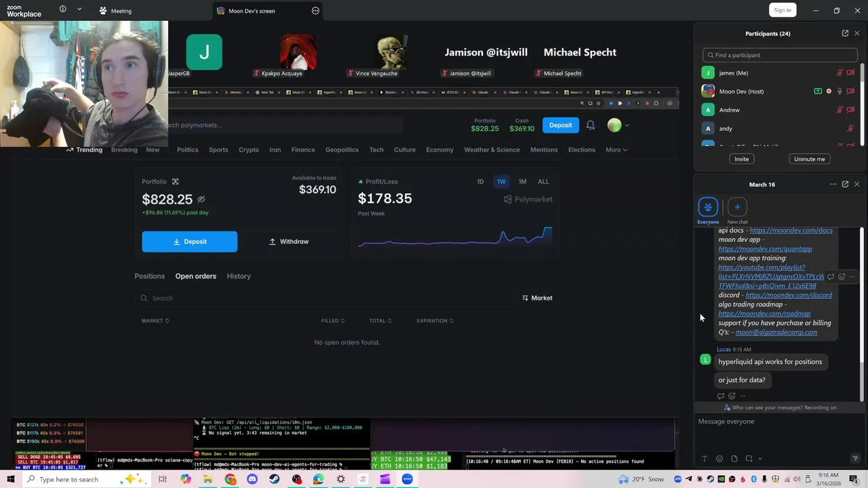This screenshot has width=868, height=488.
Task: Sort open orders by MARKET column
Action: tap(155, 321)
